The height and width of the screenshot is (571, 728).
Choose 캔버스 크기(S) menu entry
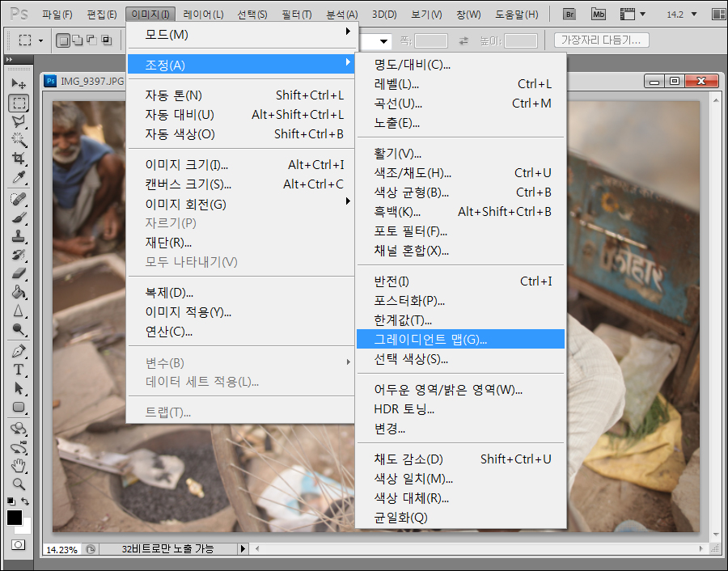pos(241,184)
